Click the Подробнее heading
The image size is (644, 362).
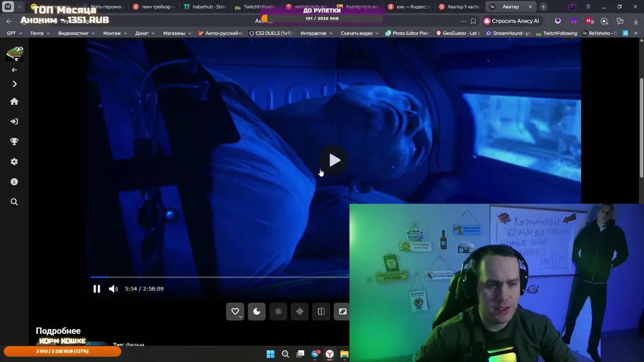click(x=58, y=331)
